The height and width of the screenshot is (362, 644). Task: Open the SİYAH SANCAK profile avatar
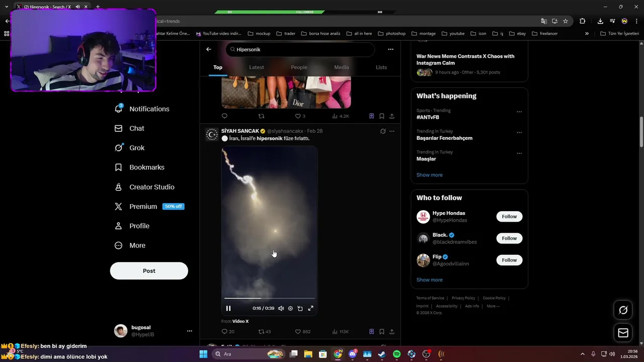pos(212,134)
